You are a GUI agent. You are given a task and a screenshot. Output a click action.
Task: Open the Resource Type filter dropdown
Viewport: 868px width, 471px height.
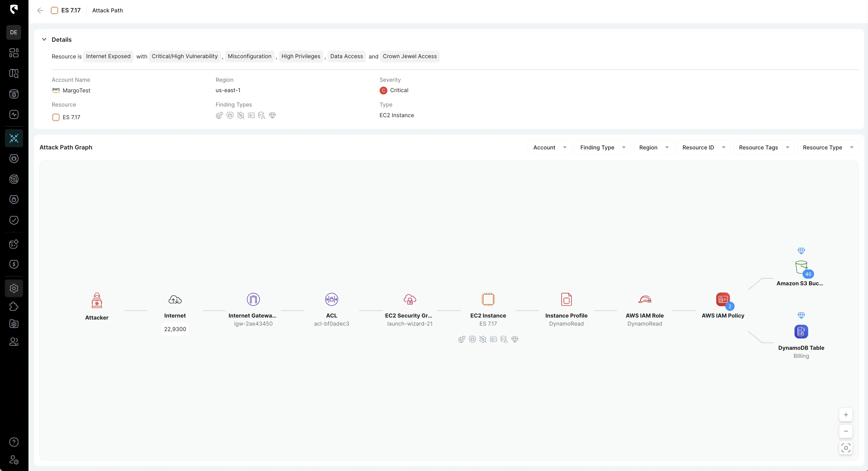coord(828,148)
